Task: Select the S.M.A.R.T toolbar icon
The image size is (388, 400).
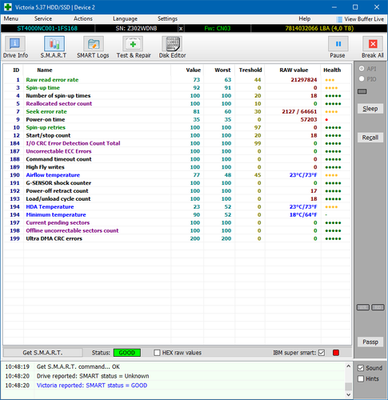Action: [54, 48]
